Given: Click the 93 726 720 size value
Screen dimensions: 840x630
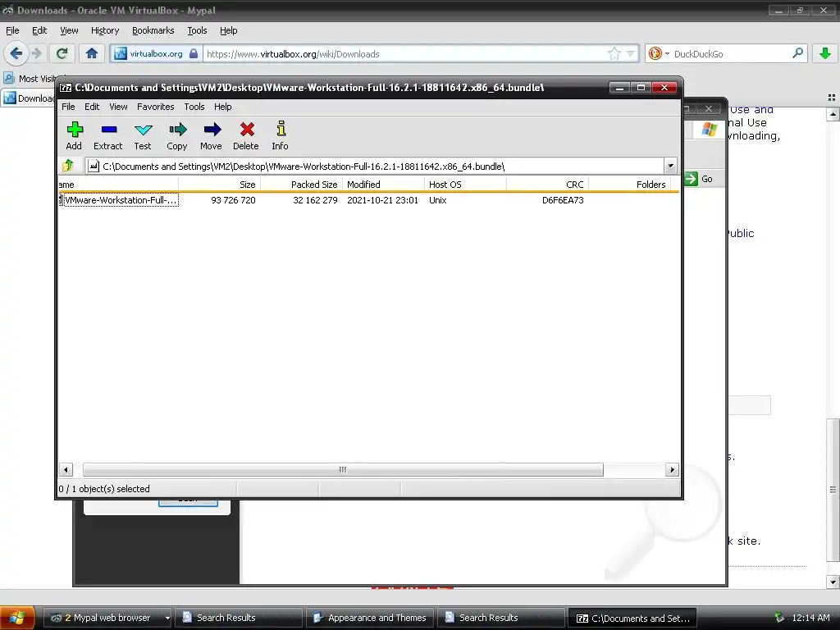Looking at the screenshot, I should [x=233, y=200].
